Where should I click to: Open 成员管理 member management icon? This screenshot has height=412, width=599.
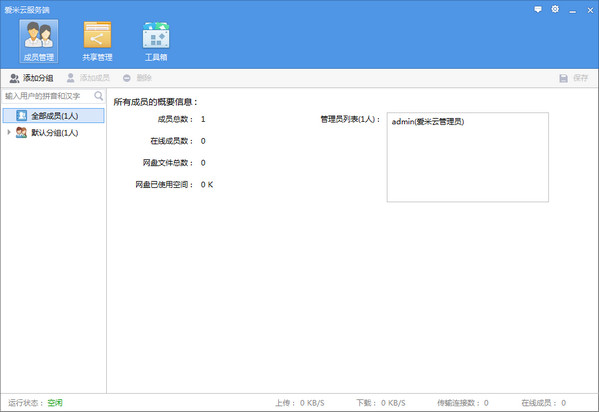[x=39, y=41]
